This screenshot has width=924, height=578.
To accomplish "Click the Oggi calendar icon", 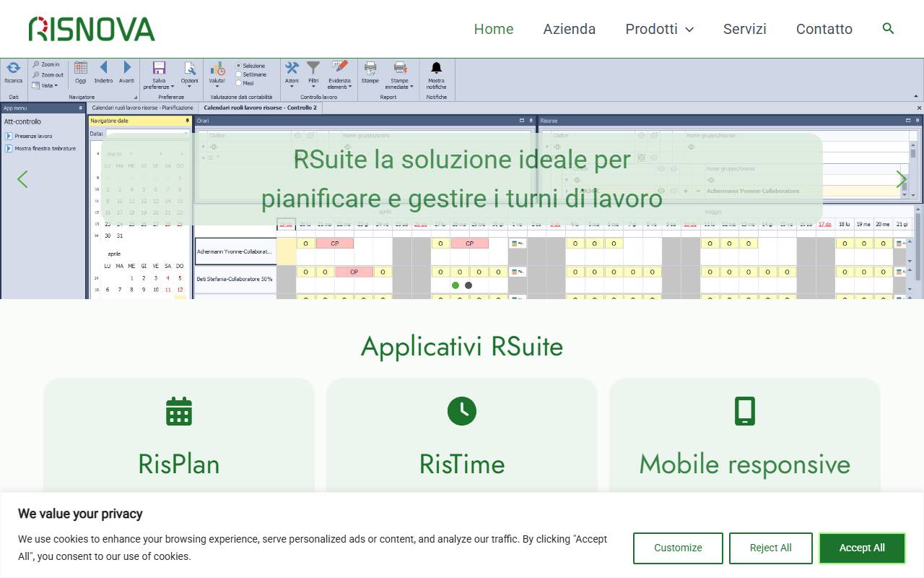I will [x=81, y=68].
